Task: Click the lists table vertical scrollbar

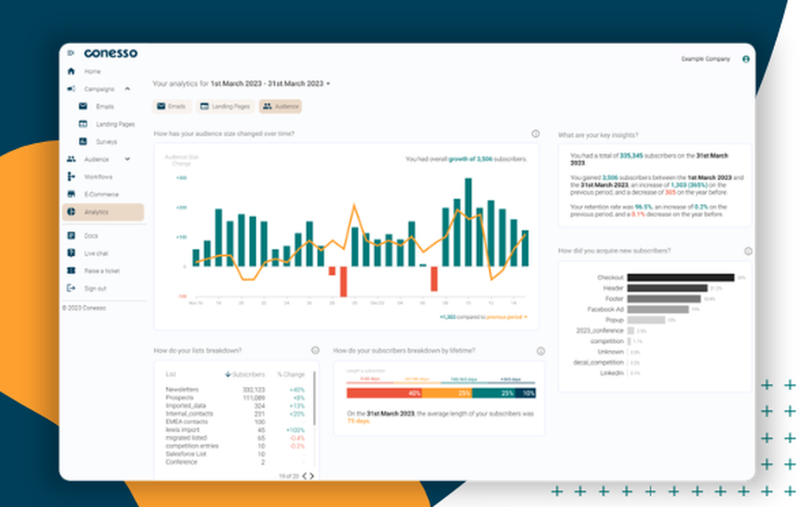Action: (314, 399)
